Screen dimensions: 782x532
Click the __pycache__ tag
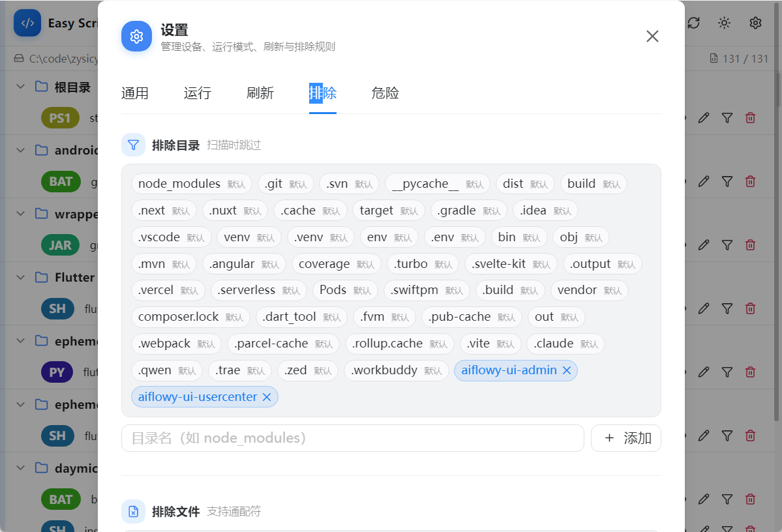pos(438,184)
